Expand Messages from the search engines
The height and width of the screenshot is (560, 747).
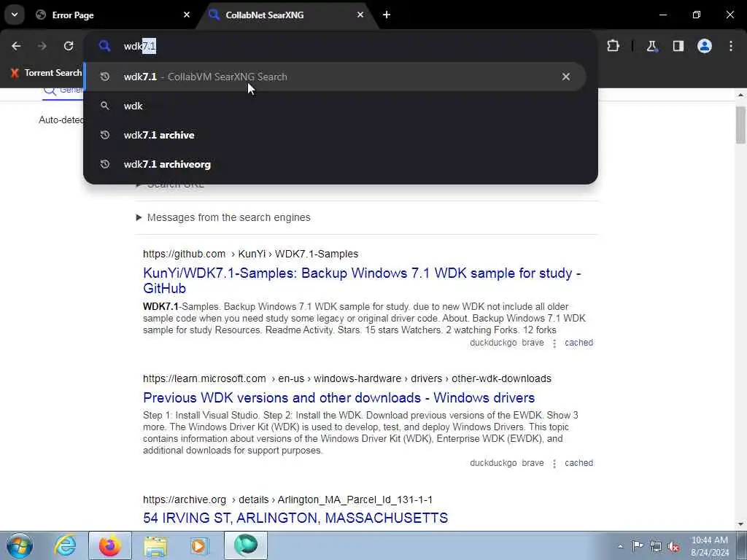(x=223, y=217)
